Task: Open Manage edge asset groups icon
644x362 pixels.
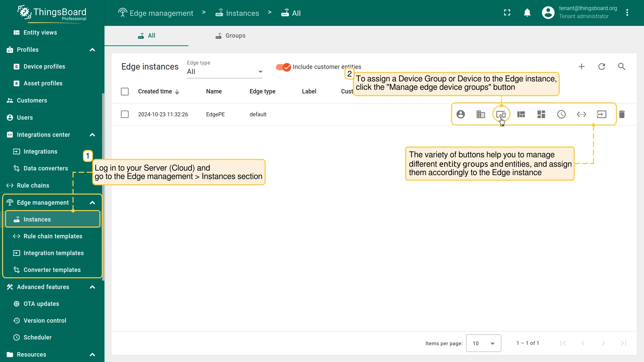Action: [480, 115]
